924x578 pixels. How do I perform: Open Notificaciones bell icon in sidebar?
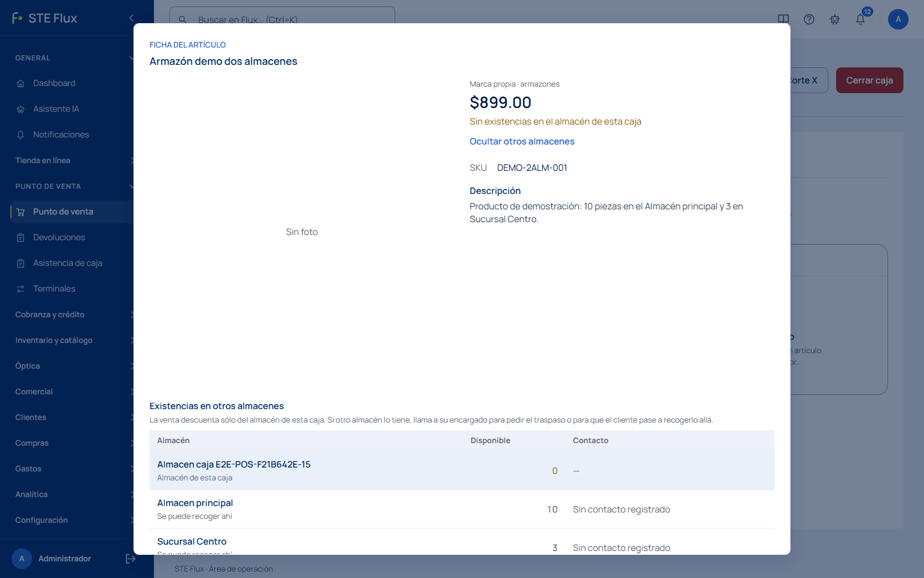point(21,135)
